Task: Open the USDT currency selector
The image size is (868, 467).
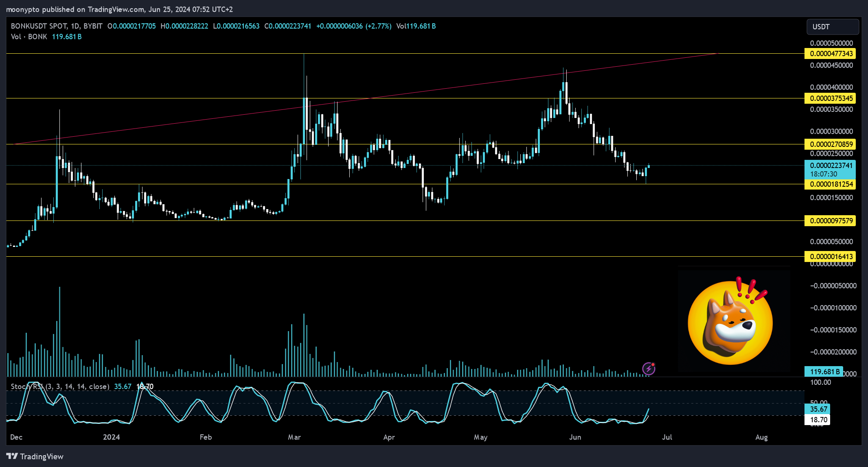Action: [x=833, y=27]
